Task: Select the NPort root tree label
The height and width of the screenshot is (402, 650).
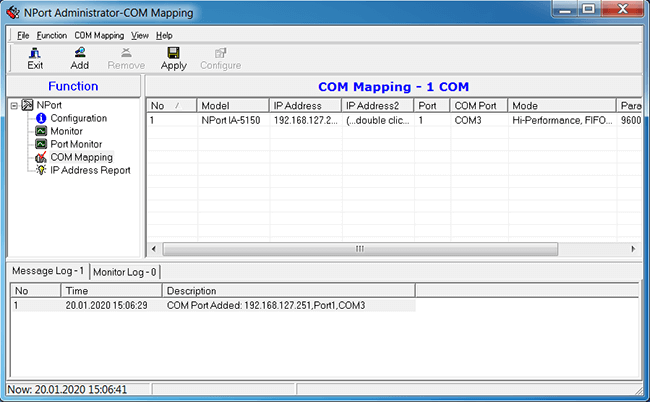Action: (x=49, y=105)
